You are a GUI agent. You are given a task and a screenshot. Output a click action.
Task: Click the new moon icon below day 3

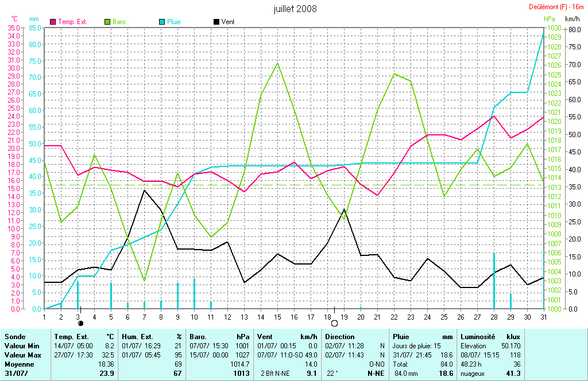(x=80, y=324)
